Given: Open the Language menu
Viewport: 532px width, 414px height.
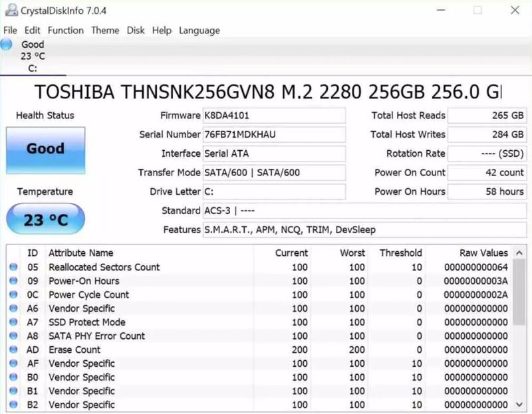Looking at the screenshot, I should 199,31.
